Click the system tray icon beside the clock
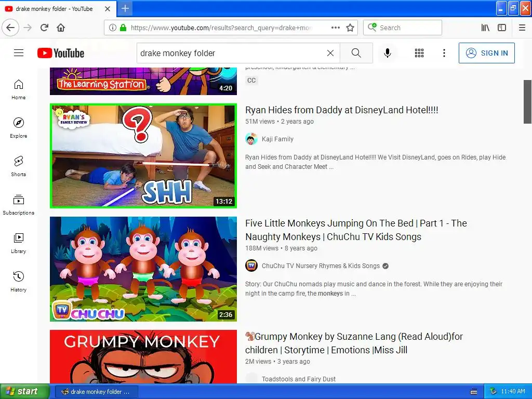The image size is (532, 399). coord(494,392)
